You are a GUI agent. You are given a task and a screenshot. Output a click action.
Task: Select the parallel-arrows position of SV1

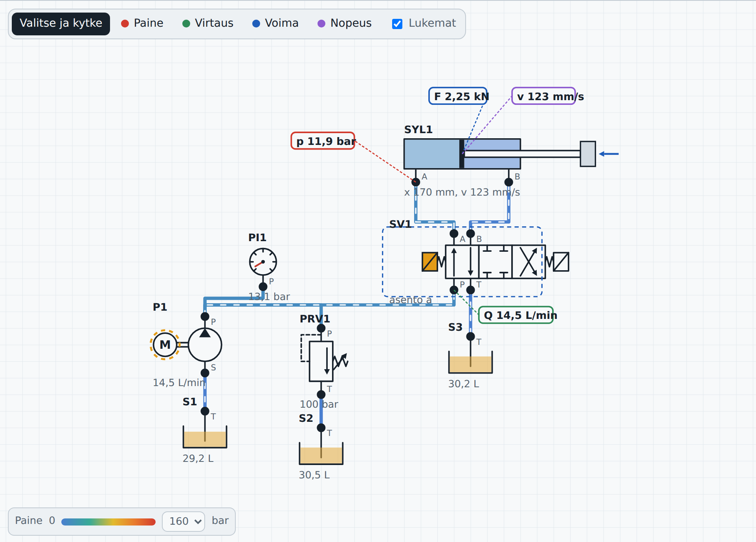click(462, 262)
